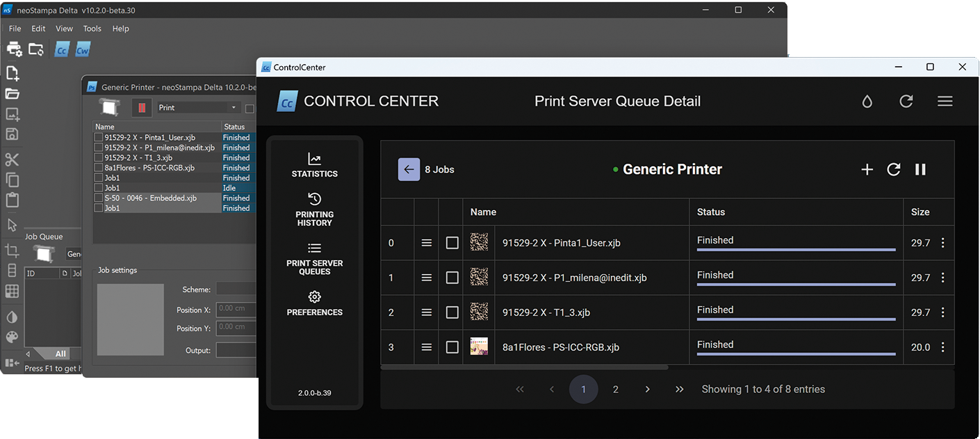
Task: Tick Pinta1_User.xjb checkbox in Generic Printer window
Action: 99,138
